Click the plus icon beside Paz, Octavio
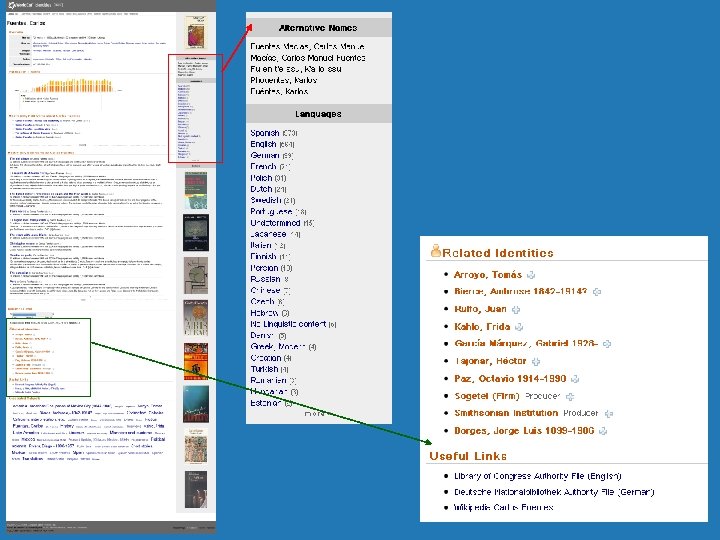The image size is (720, 540). (574, 379)
